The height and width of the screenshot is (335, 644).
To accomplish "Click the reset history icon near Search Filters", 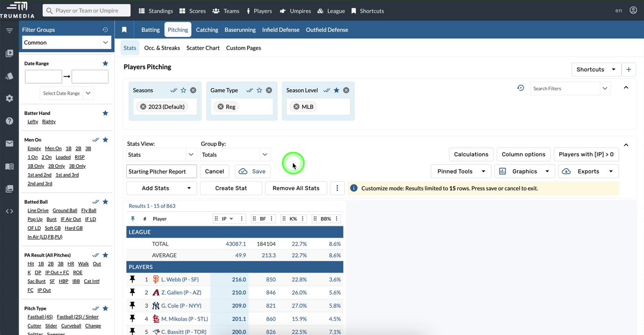I will click(x=521, y=88).
